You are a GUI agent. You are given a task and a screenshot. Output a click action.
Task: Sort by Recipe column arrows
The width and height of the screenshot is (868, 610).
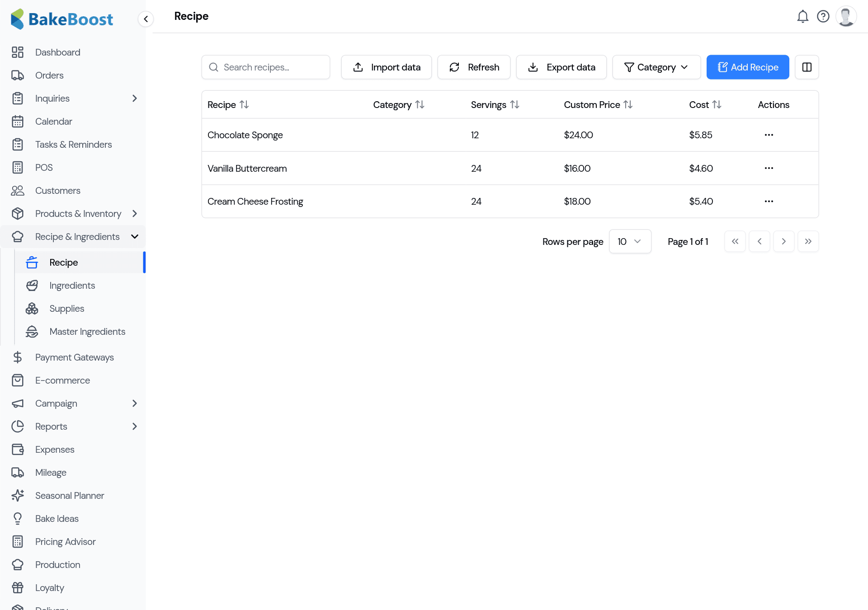pyautogui.click(x=244, y=105)
